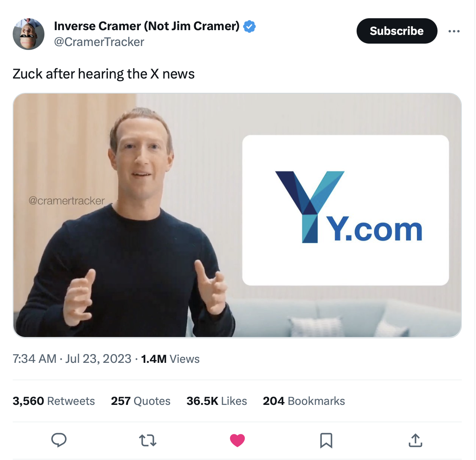The width and height of the screenshot is (476, 460).
Task: Click the reply speech bubble icon
Action: 59,440
